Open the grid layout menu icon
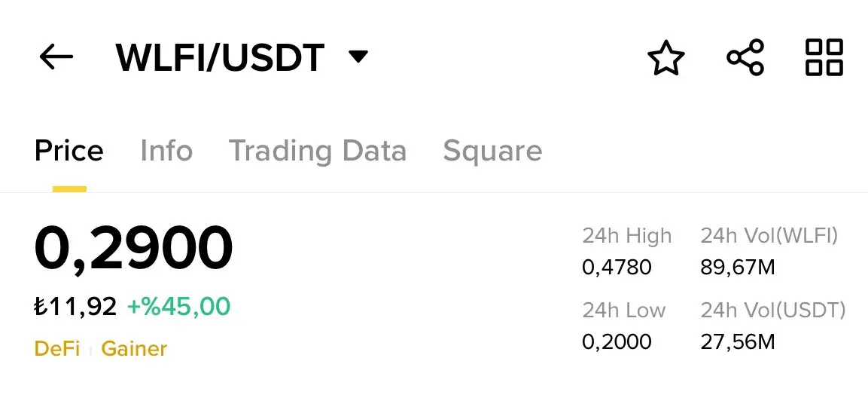The image size is (868, 410). (824, 57)
